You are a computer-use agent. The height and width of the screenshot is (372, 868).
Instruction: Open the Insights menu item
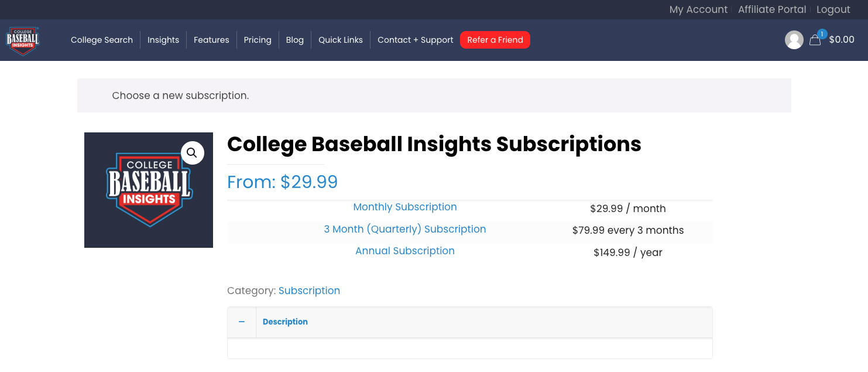[163, 40]
